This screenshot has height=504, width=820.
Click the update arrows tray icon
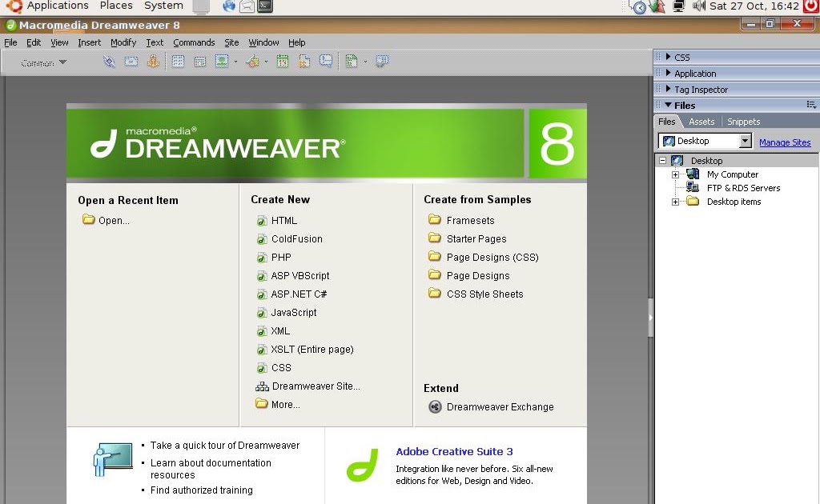[x=657, y=6]
